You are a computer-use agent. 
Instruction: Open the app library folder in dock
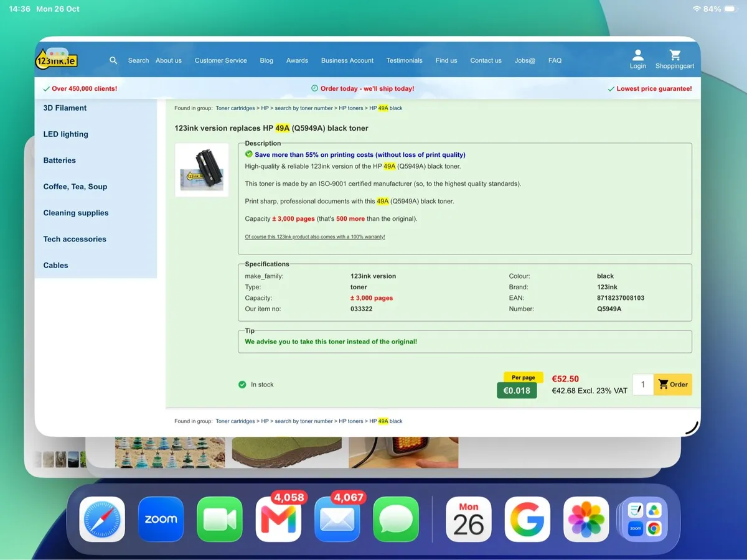pyautogui.click(x=644, y=519)
